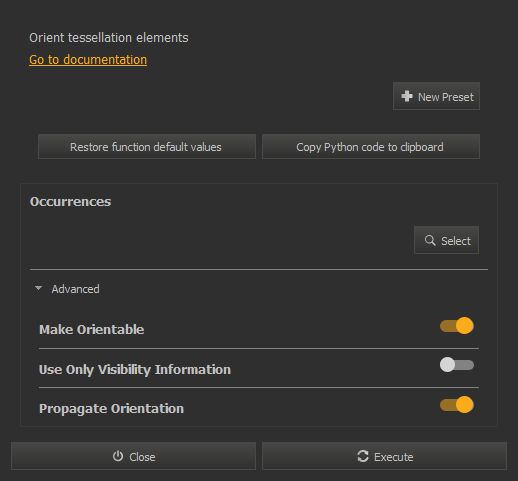
Task: Toggle off Make Orientable switch
Action: tap(457, 326)
